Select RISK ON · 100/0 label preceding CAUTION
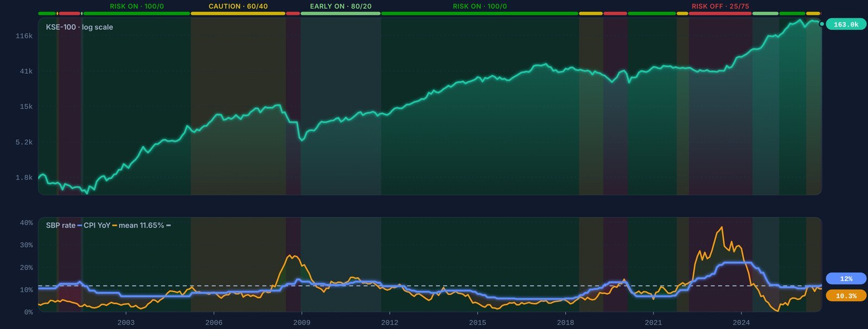The image size is (868, 329). (137, 7)
